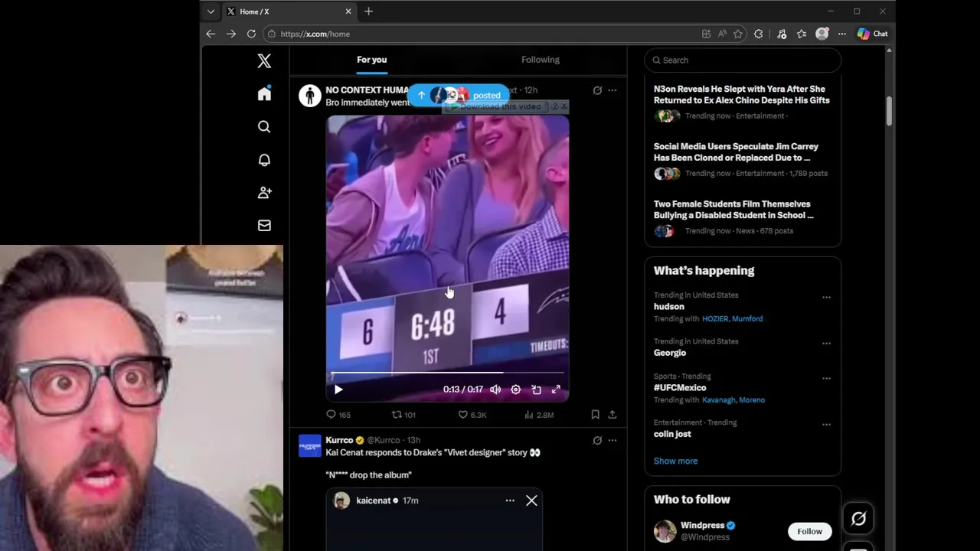Open more options on Kurrco post
The image size is (980, 551).
point(612,440)
